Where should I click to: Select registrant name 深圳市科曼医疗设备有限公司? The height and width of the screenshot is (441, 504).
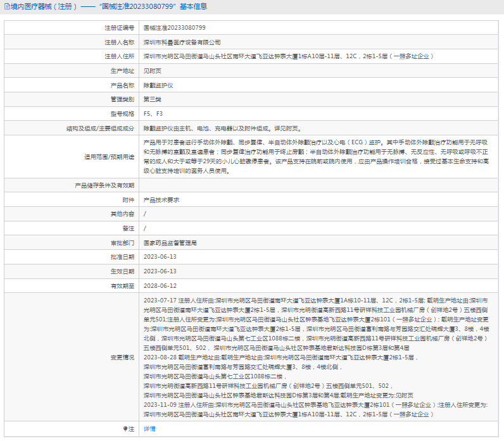pos(182,42)
